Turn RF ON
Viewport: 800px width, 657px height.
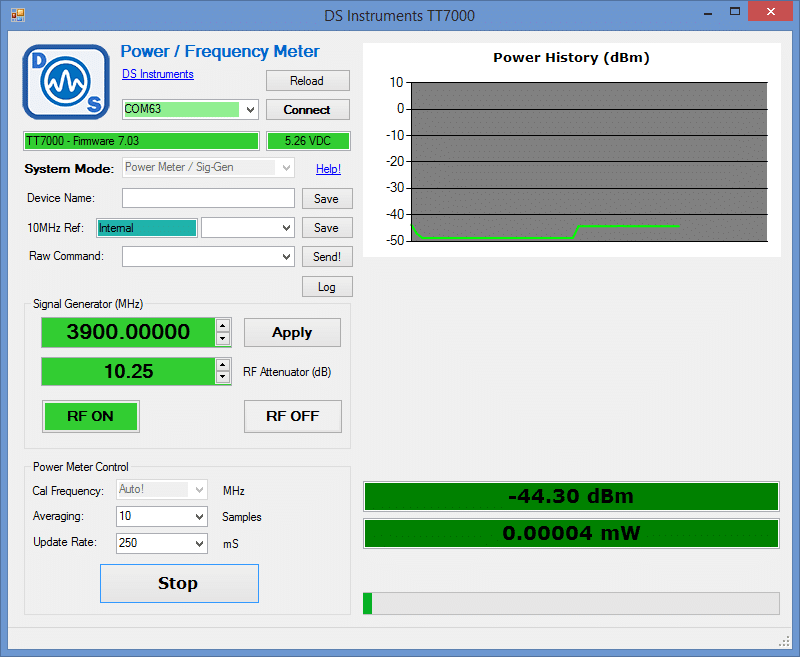90,416
